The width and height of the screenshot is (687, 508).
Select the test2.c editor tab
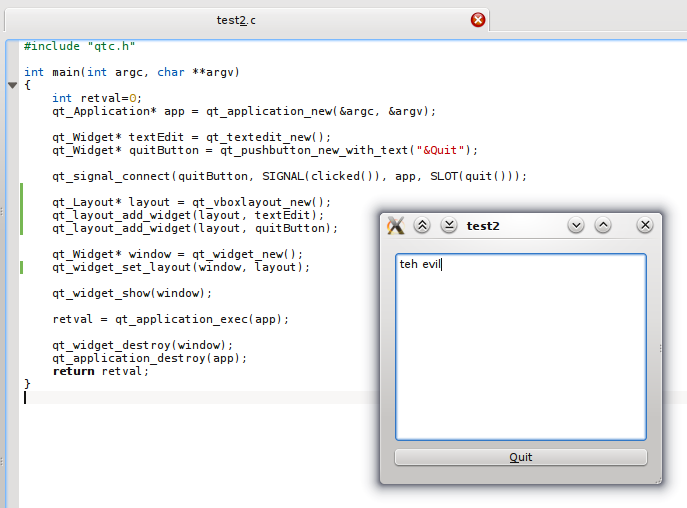pyautogui.click(x=246, y=20)
